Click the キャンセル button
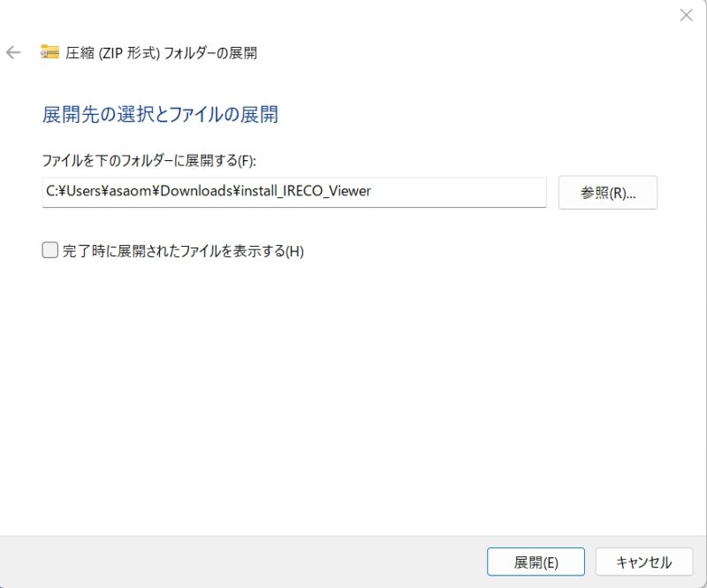Image resolution: width=707 pixels, height=588 pixels. tap(643, 562)
